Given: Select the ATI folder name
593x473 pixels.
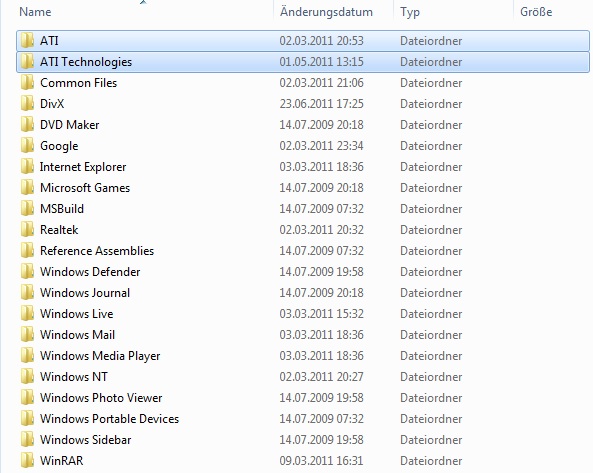Looking at the screenshot, I should [49, 40].
